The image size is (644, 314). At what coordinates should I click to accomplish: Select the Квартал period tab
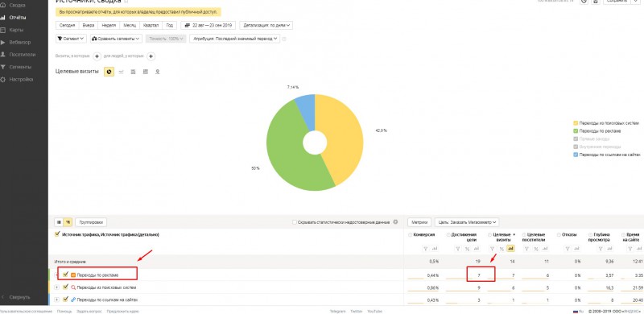(x=151, y=25)
